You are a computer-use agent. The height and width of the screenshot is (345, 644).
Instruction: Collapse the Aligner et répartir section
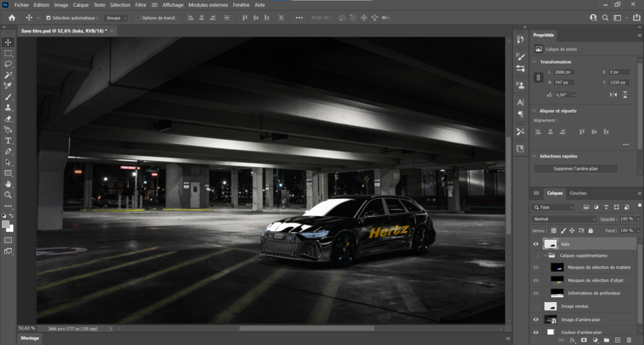tap(535, 111)
